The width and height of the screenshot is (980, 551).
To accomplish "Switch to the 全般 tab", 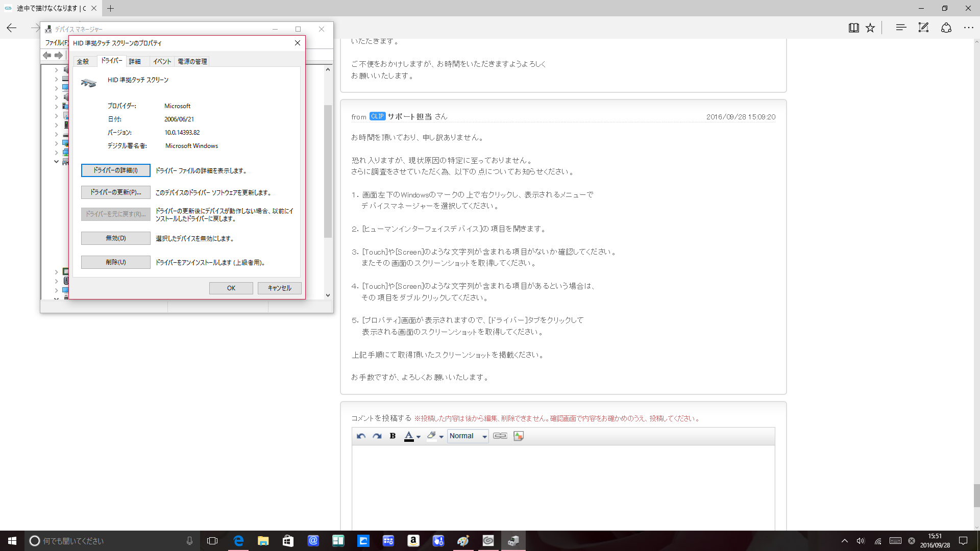I will [x=83, y=62].
